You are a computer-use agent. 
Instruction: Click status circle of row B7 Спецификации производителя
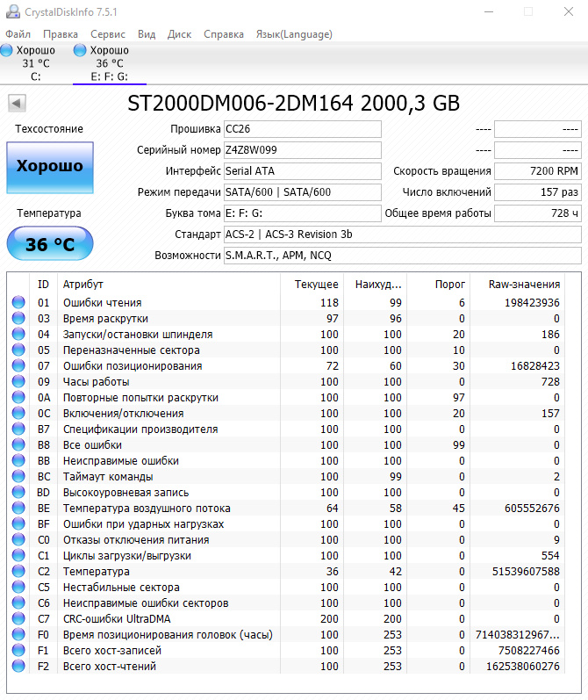18,429
